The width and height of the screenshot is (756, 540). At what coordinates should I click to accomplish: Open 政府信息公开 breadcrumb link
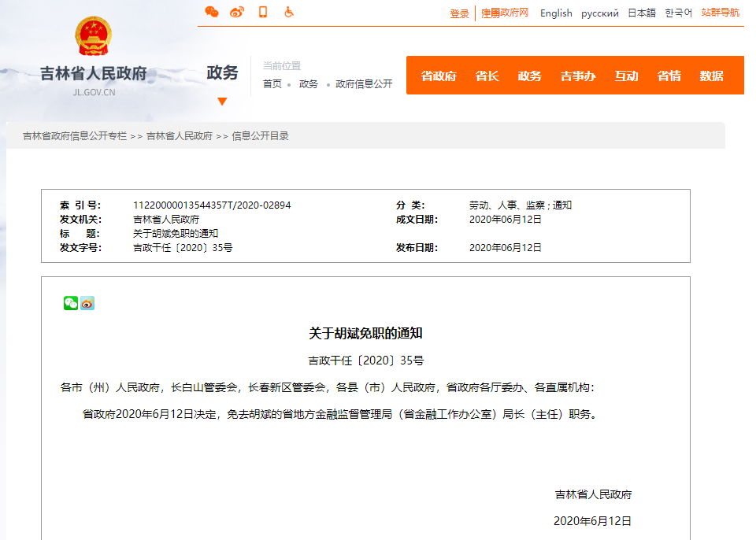tap(364, 84)
